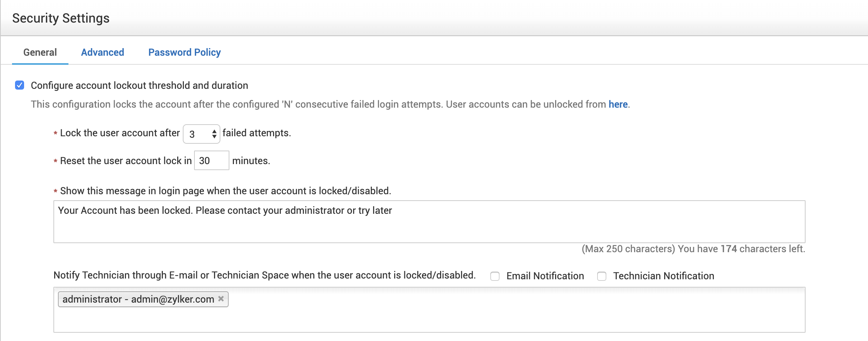868x341 pixels.
Task: Click the "Configure account lockout threshold" label
Action: click(139, 85)
